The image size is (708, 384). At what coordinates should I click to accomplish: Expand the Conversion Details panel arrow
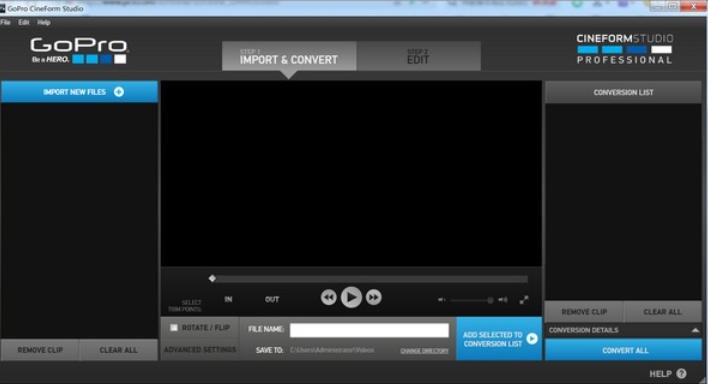tap(695, 330)
